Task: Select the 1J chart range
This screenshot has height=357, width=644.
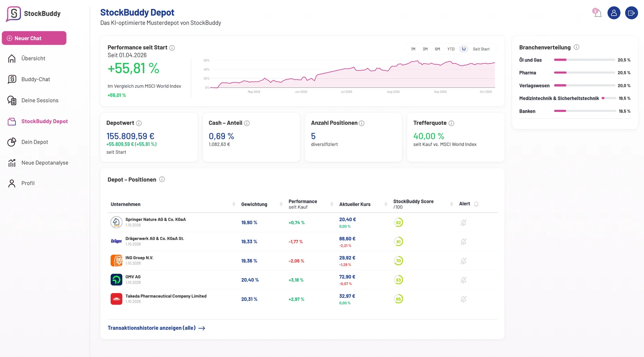Action: (464, 49)
